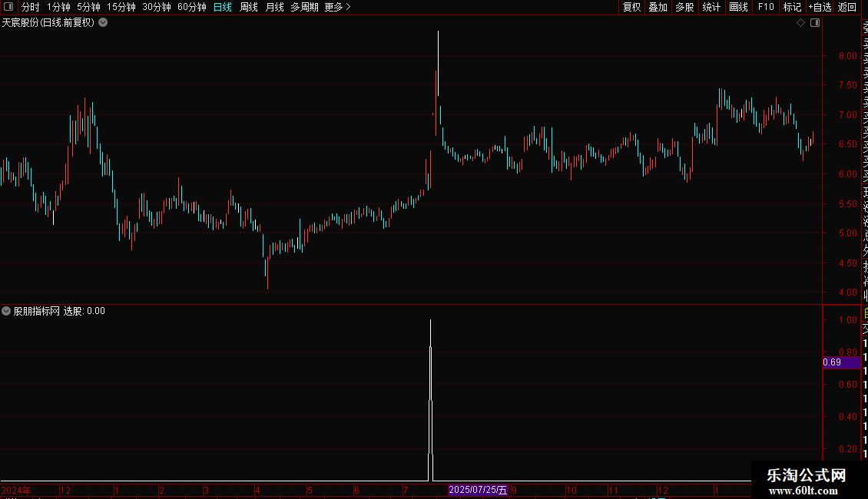Click the 标记 mark button
The width and height of the screenshot is (868, 499).
[792, 7]
